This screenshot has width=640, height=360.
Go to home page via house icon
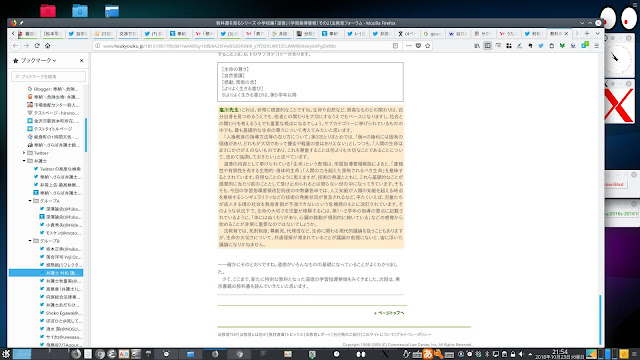[x=47, y=46]
